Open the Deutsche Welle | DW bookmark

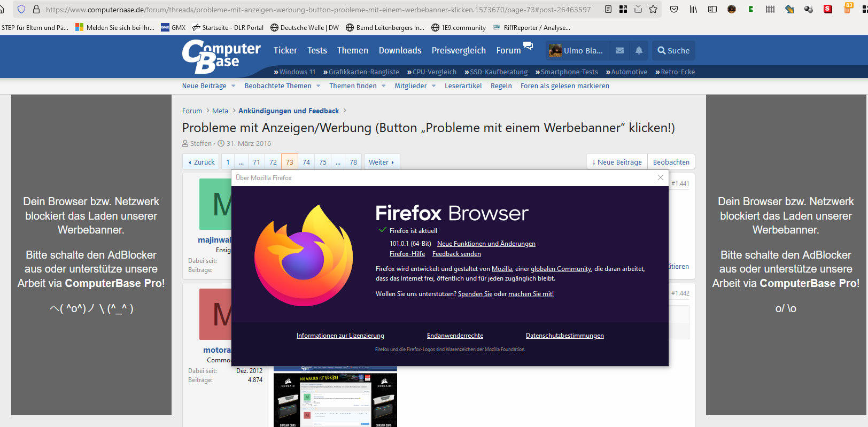click(x=305, y=27)
